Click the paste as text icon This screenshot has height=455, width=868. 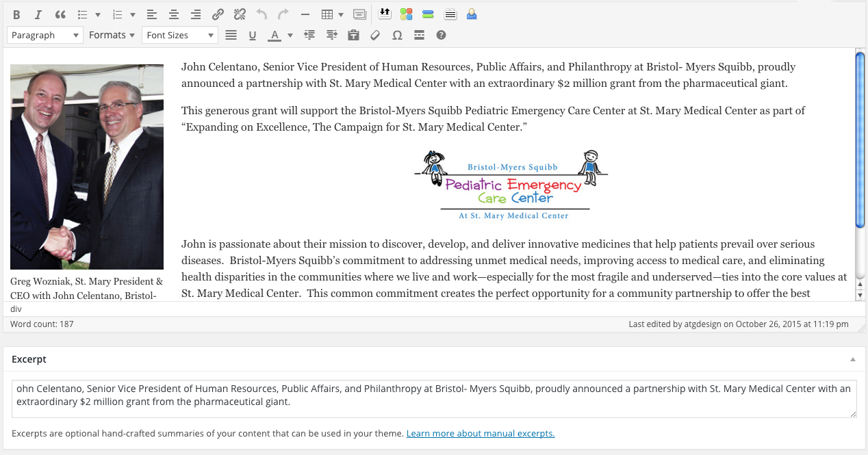tap(353, 35)
